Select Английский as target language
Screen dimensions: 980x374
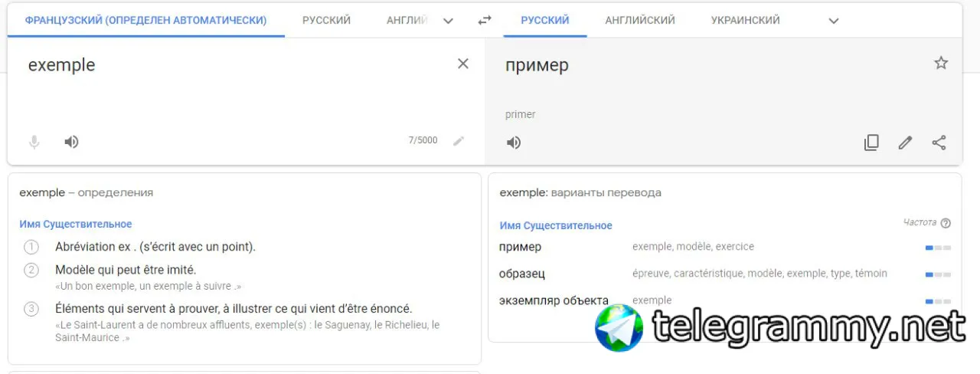(640, 21)
